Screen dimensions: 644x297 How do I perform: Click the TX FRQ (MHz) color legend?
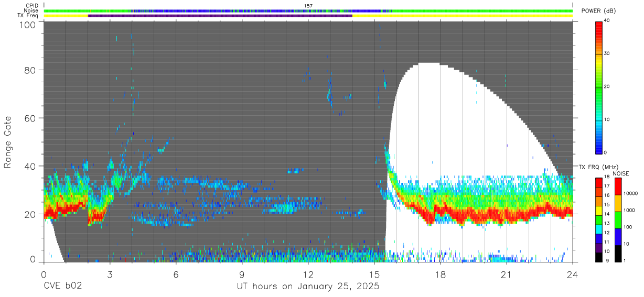click(x=599, y=220)
